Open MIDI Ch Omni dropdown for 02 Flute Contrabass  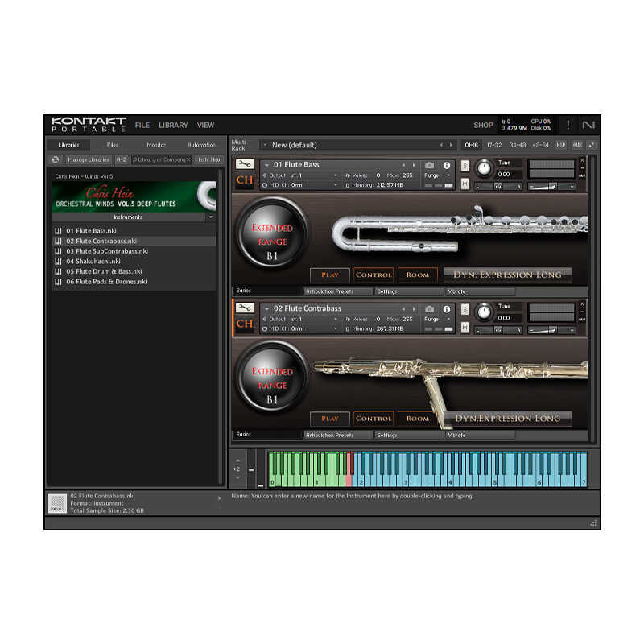point(336,329)
